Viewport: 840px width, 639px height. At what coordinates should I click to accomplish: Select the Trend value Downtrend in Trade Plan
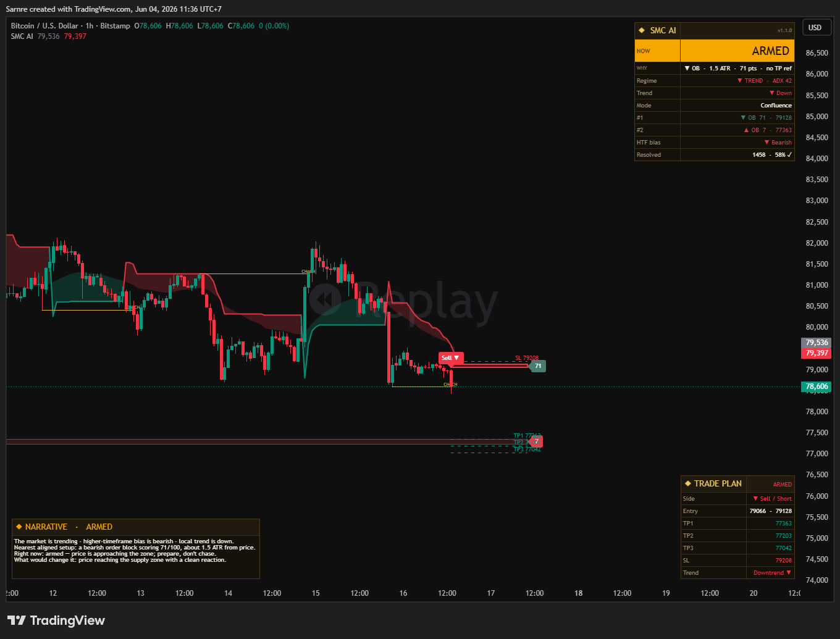click(772, 573)
